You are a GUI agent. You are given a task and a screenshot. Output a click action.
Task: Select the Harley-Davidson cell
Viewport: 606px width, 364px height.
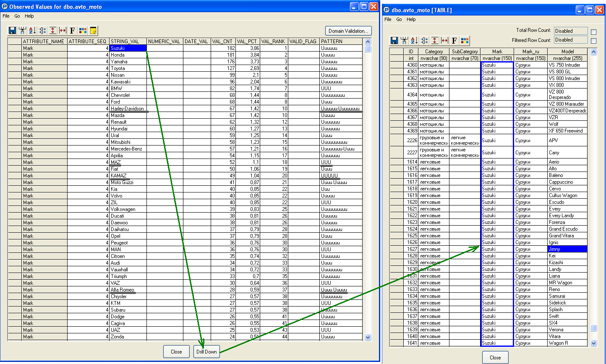click(128, 109)
